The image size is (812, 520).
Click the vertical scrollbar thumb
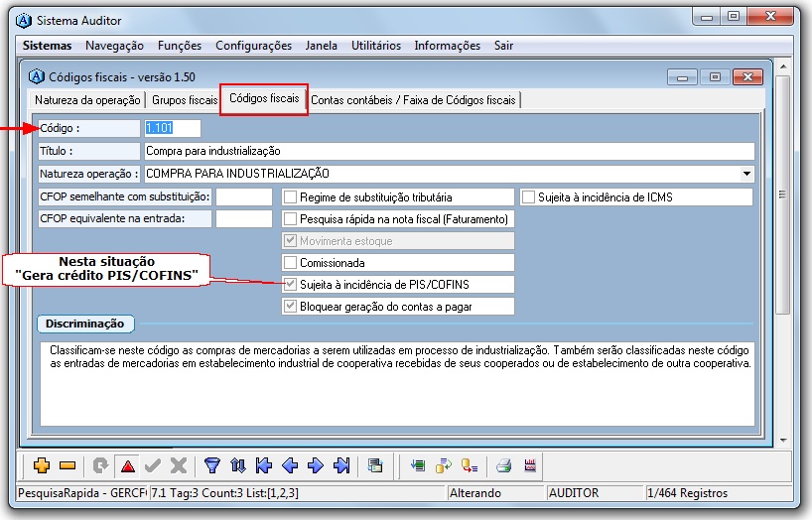click(783, 195)
